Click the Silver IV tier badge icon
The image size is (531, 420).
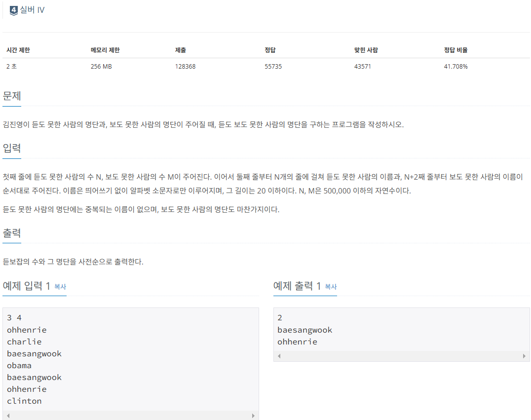coord(13,9)
